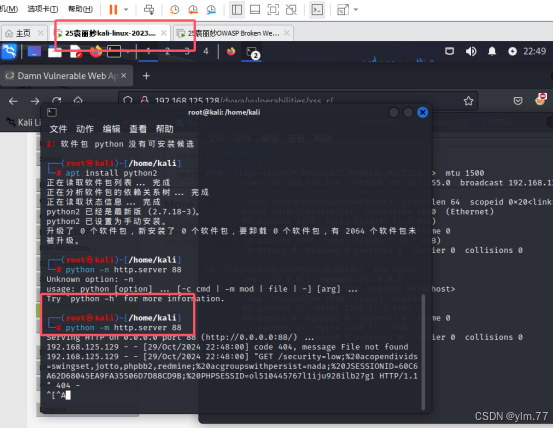Open the 动作 menu in the terminal
Image resolution: width=553 pixels, height=428 pixels.
point(85,129)
